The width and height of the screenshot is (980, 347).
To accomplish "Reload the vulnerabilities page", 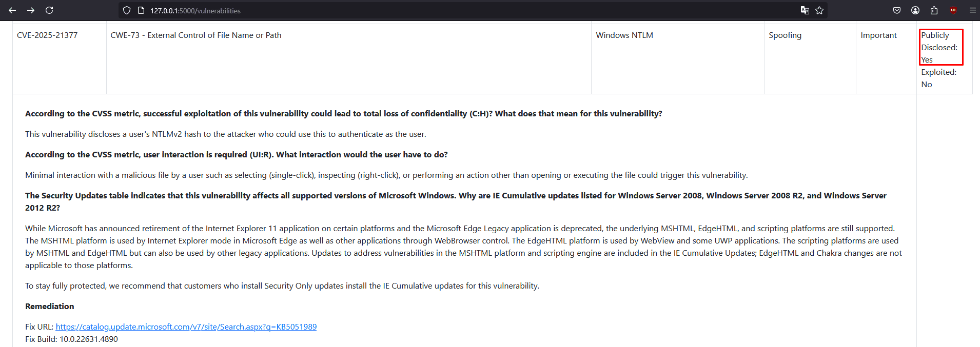I will pyautogui.click(x=49, y=10).
